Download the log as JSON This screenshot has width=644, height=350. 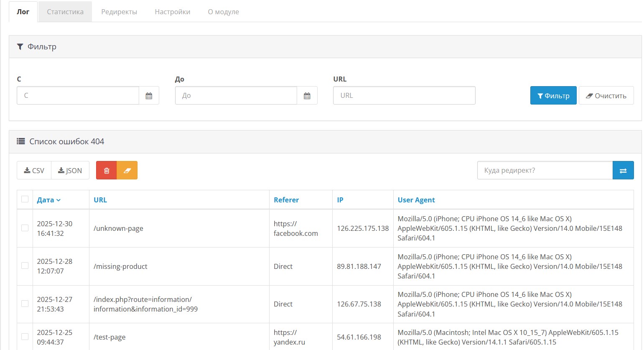(70, 170)
